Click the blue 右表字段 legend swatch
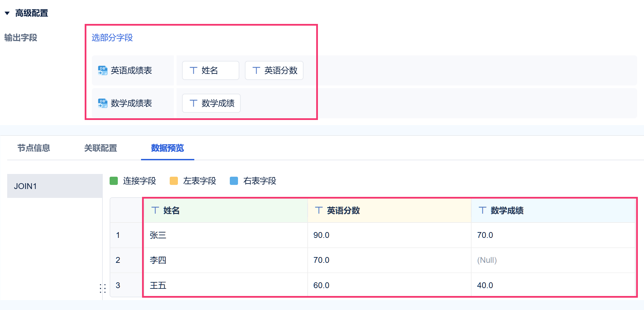 [234, 181]
